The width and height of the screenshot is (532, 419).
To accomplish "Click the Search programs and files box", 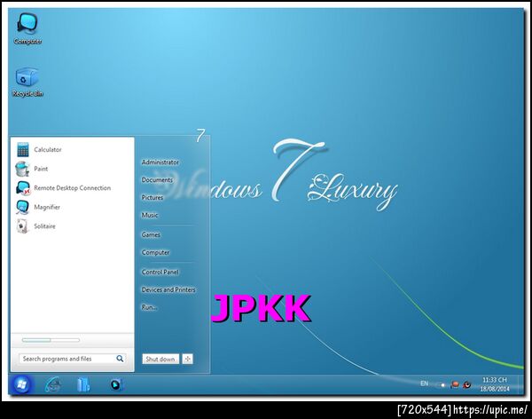I will (73, 359).
